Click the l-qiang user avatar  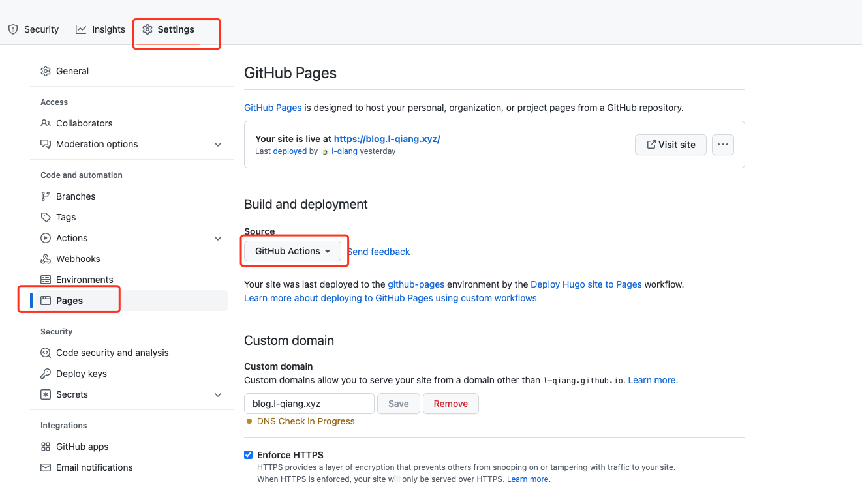tap(325, 151)
